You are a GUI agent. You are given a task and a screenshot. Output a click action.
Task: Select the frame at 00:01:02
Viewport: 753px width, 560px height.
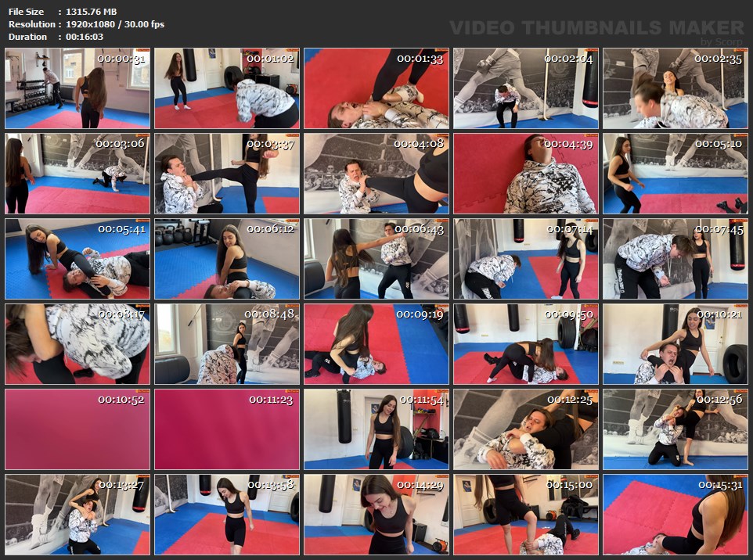click(227, 88)
